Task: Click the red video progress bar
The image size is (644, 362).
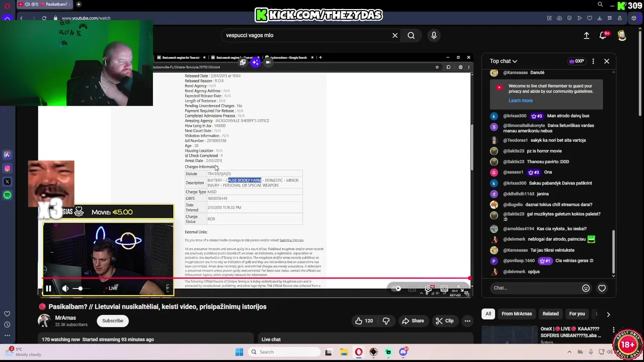Action: [256, 278]
